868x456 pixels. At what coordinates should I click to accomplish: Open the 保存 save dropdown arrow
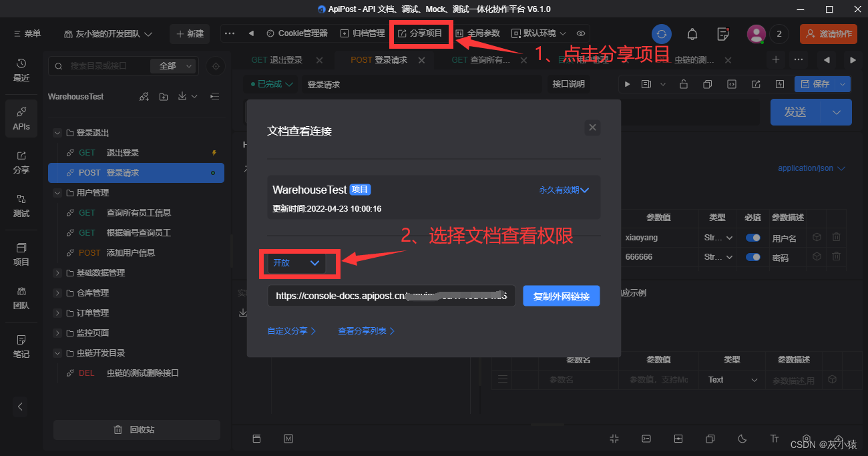pyautogui.click(x=843, y=84)
